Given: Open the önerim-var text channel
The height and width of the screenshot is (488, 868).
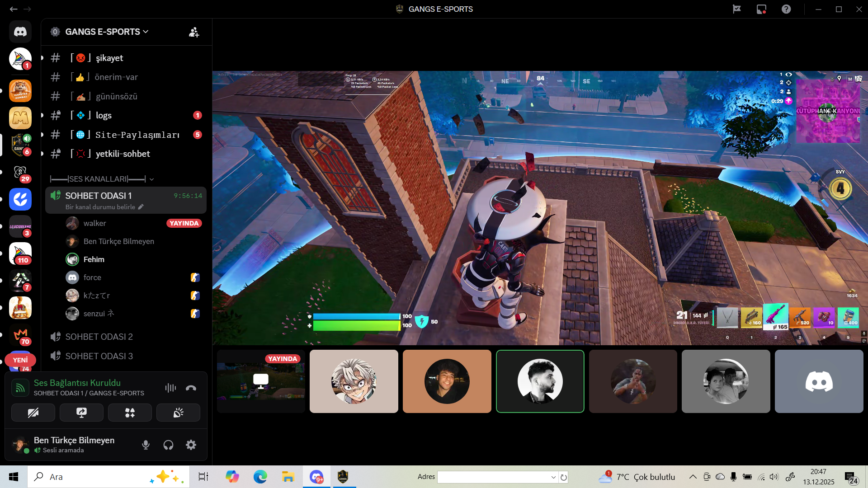Looking at the screenshot, I should click(x=126, y=77).
